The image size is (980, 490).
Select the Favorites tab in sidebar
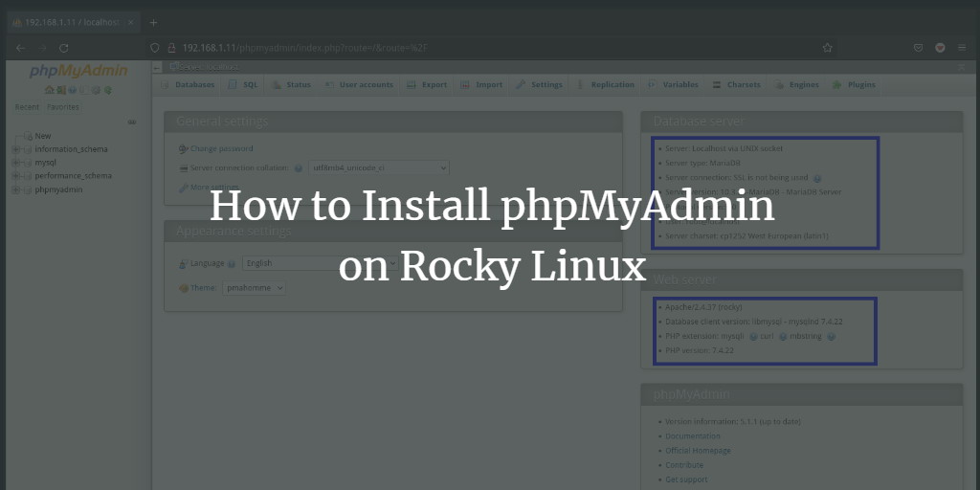click(x=63, y=107)
